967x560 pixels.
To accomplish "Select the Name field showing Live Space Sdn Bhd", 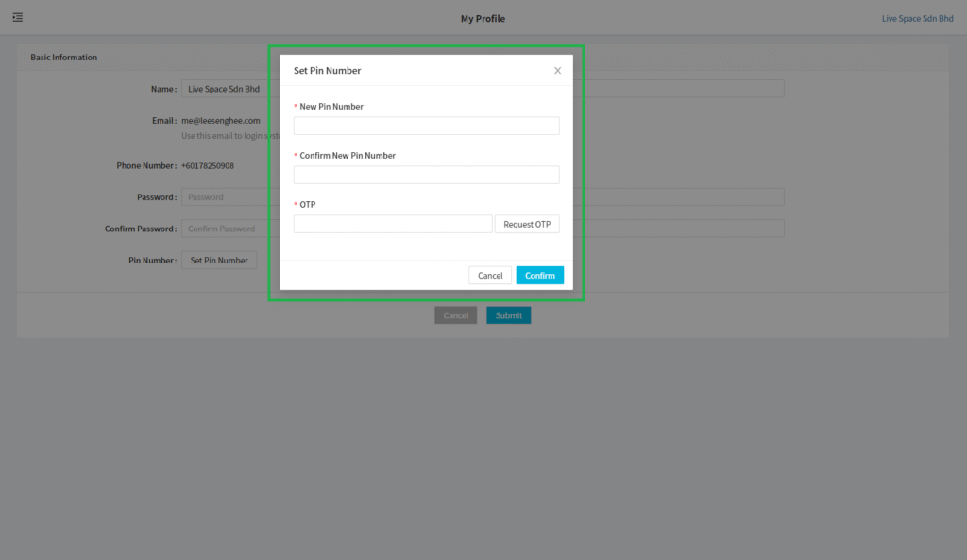I will pyautogui.click(x=224, y=89).
